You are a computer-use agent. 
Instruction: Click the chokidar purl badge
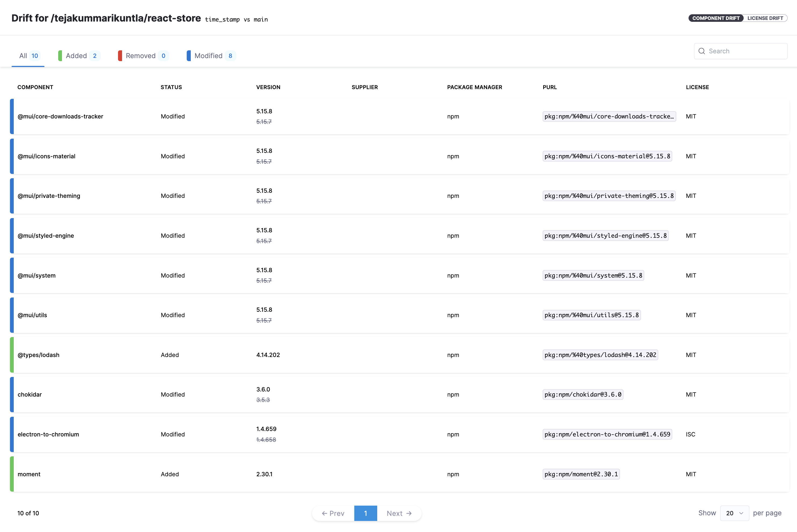tap(583, 395)
